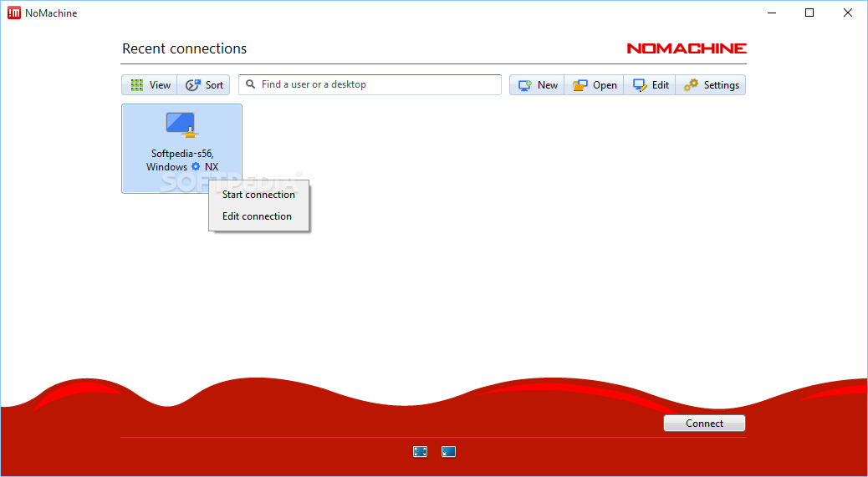Click the NoMachine red logo
This screenshot has height=477, width=868.
[x=687, y=48]
